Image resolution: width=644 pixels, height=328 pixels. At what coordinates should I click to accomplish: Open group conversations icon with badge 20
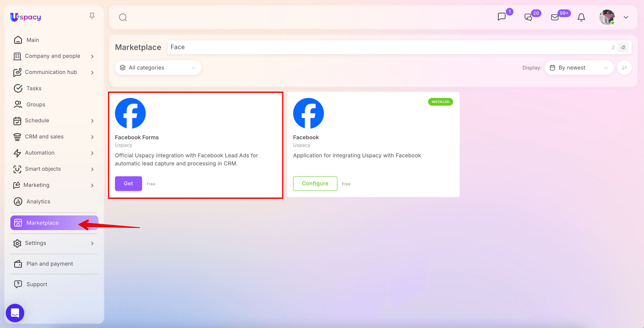pos(528,17)
